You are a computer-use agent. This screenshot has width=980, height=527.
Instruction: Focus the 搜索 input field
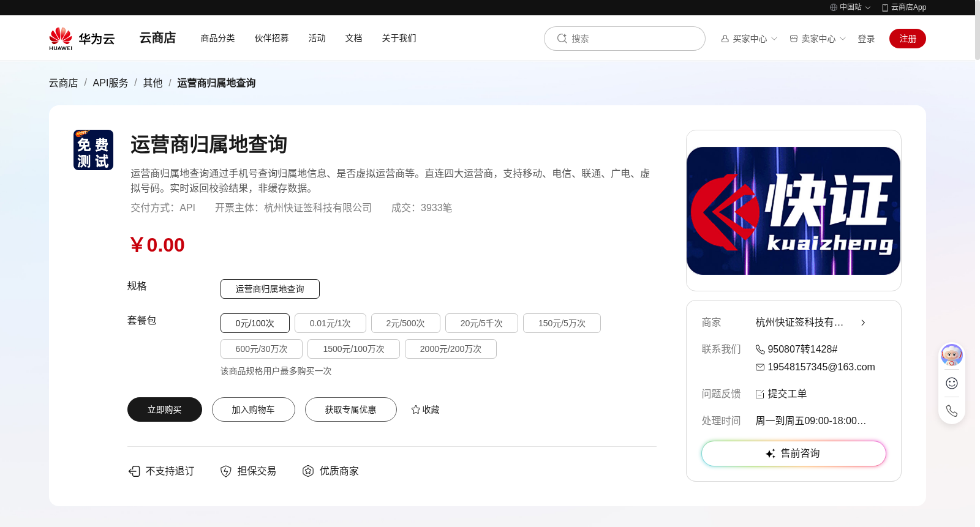click(625, 39)
